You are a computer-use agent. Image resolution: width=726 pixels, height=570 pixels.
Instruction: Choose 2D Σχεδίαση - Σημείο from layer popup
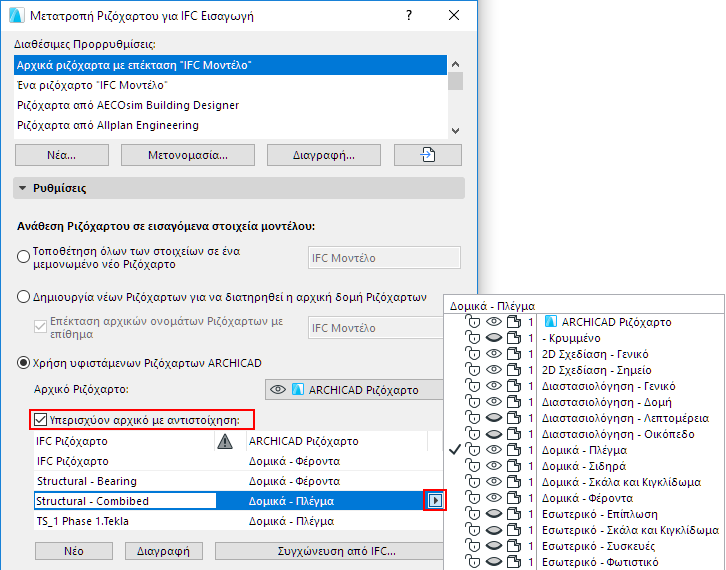596,370
